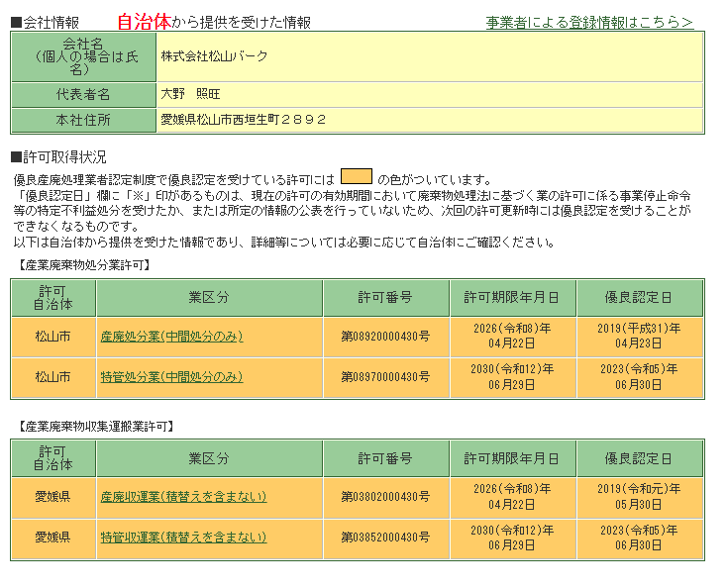Click the company name 株式会社松山バーク

tap(215, 56)
